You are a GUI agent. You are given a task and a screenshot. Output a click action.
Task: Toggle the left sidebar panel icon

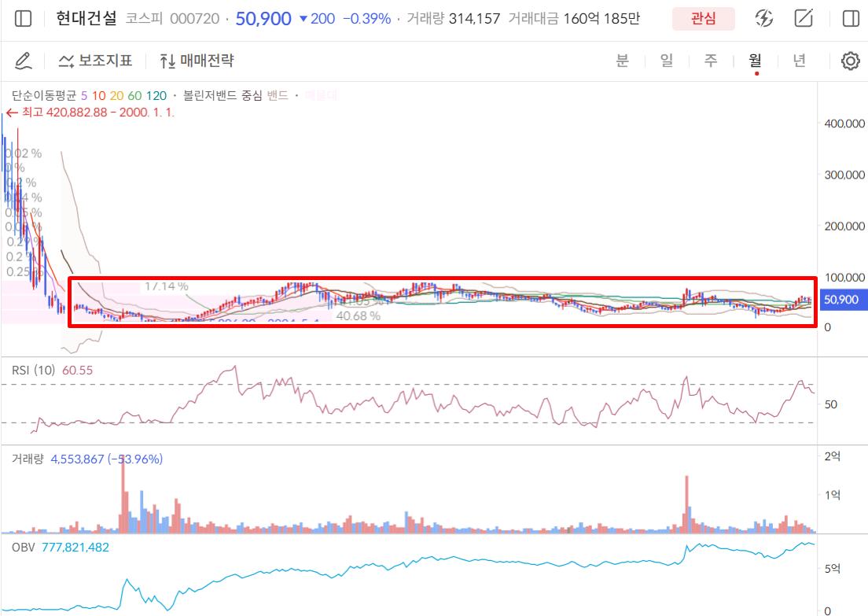(x=24, y=19)
